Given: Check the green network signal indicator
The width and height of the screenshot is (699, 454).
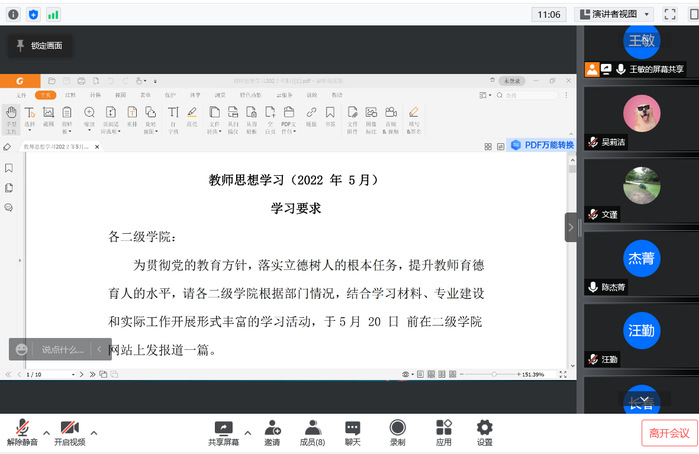Looking at the screenshot, I should click(x=53, y=14).
